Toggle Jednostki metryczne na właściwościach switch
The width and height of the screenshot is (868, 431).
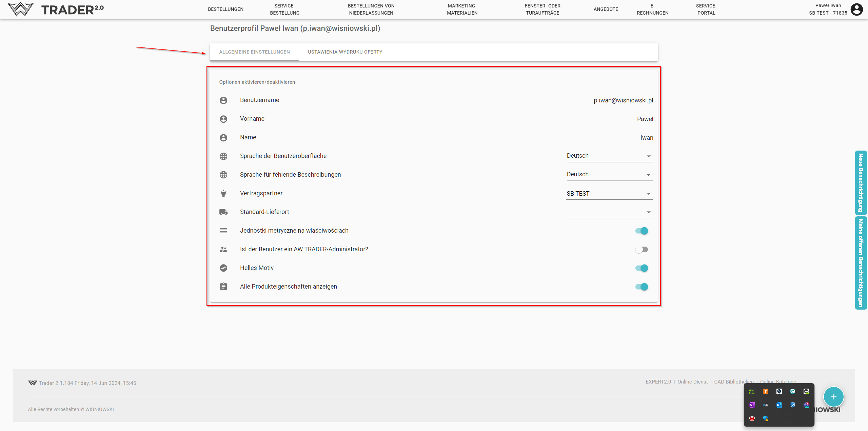(642, 231)
